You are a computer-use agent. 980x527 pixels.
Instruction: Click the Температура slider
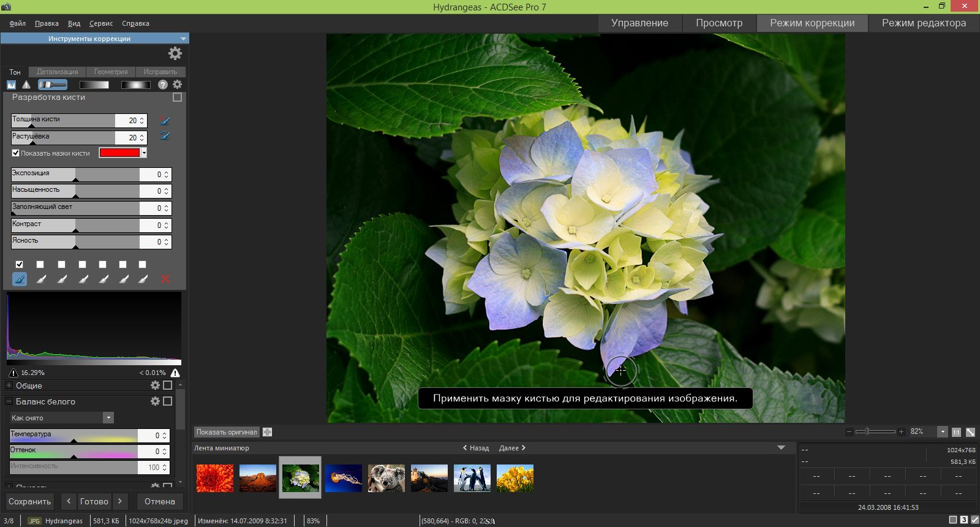point(73,436)
